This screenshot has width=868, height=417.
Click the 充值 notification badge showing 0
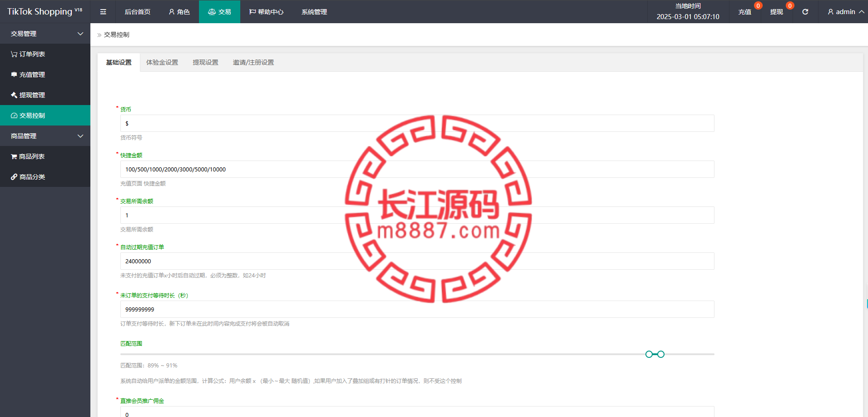pos(758,6)
